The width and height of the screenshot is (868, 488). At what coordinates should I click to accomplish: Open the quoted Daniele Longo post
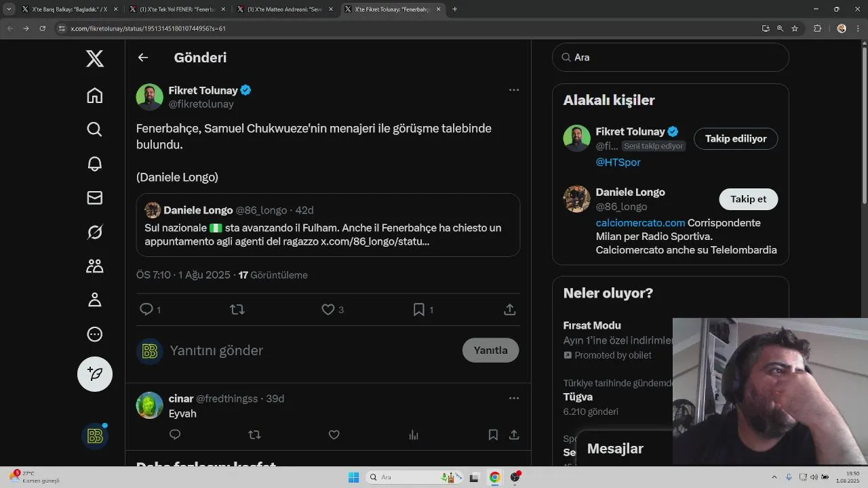(328, 225)
